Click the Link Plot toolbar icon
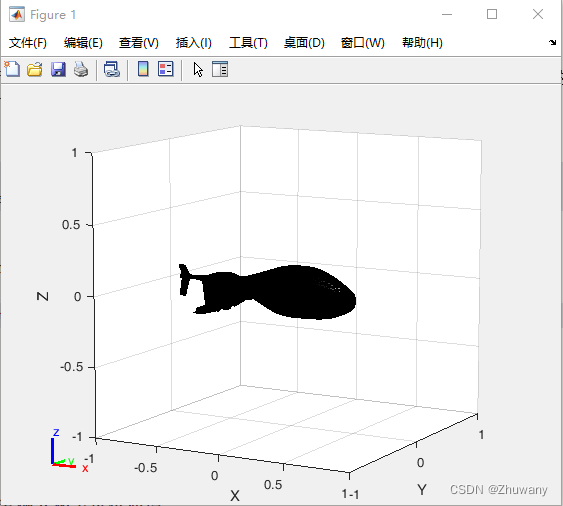Screen dimensions: 563x506 click(112, 69)
